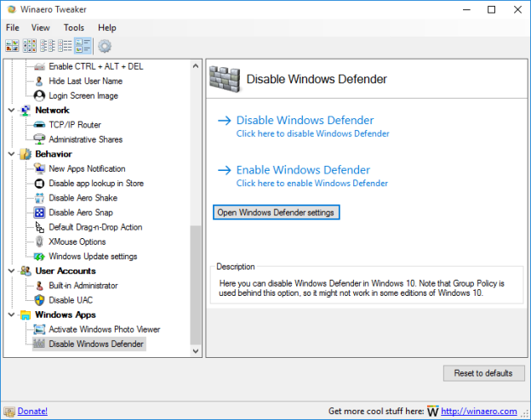Click the tree scrollbar down arrow
The image size is (531, 420).
click(196, 350)
